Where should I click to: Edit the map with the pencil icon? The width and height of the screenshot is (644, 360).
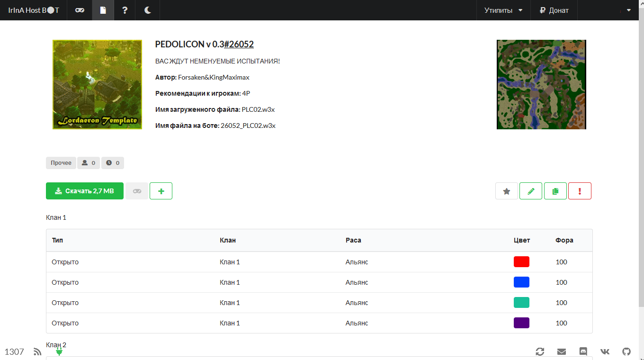click(531, 191)
